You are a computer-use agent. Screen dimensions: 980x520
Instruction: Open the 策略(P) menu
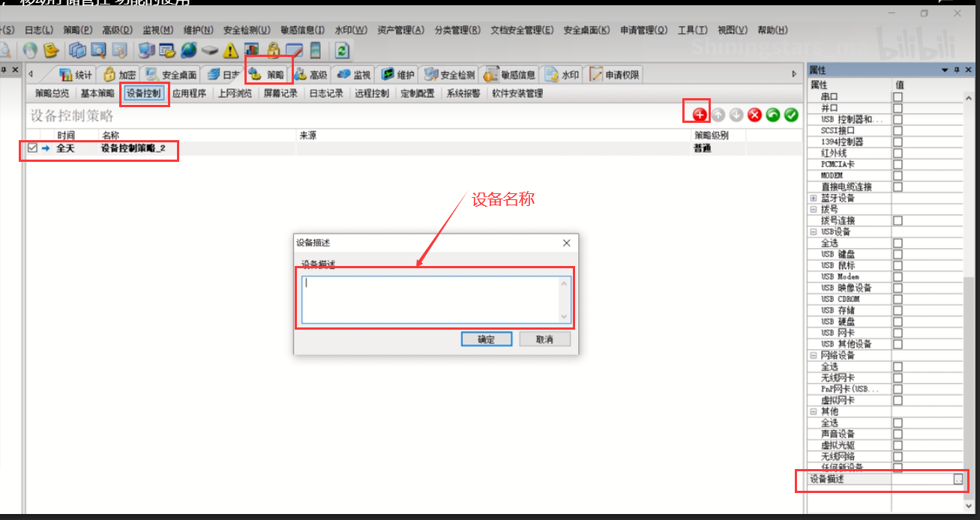[78, 30]
